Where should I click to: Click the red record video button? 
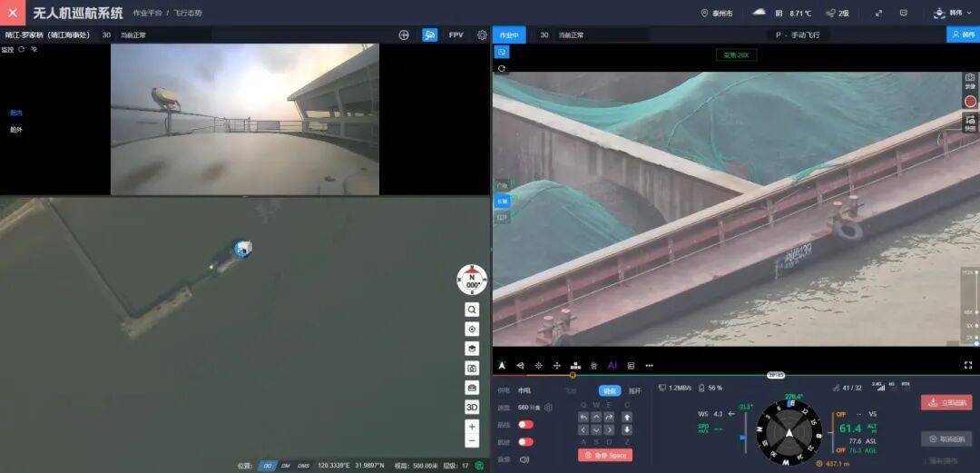[x=970, y=102]
